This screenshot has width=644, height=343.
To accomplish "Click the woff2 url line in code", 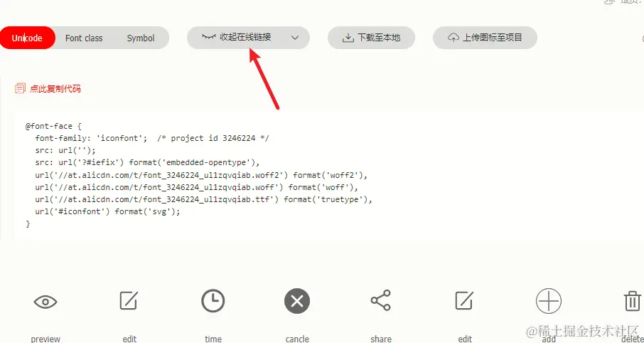I will pos(201,175).
